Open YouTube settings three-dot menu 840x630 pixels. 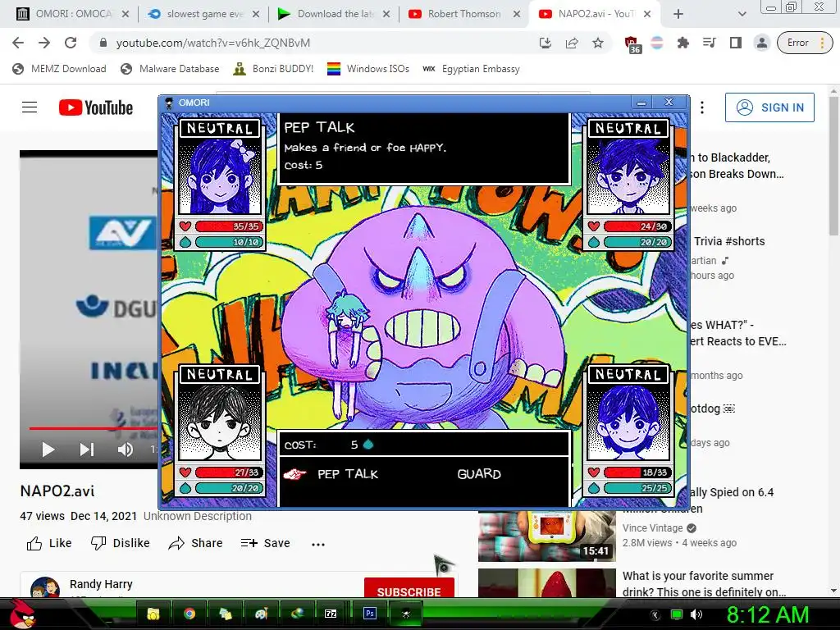click(702, 107)
